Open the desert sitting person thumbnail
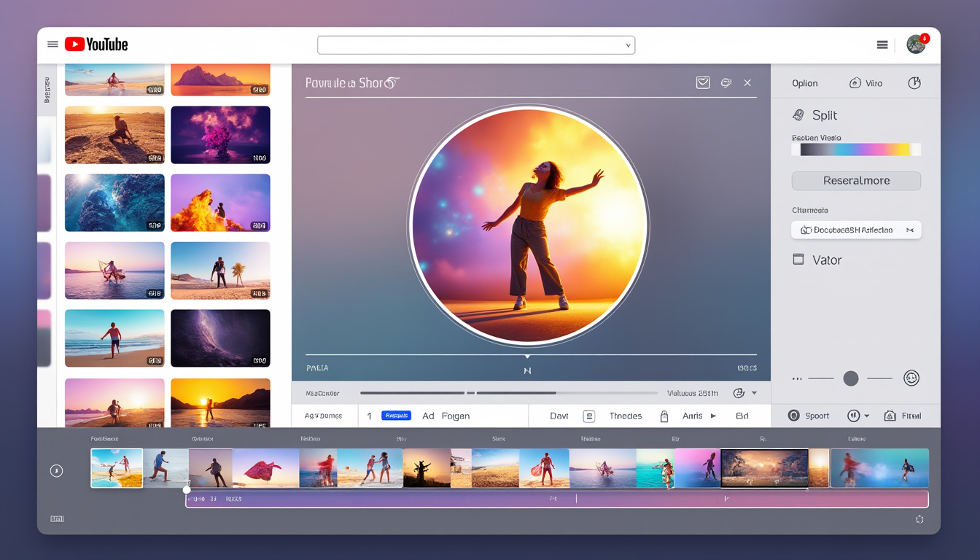This screenshot has width=980, height=560. point(114,135)
